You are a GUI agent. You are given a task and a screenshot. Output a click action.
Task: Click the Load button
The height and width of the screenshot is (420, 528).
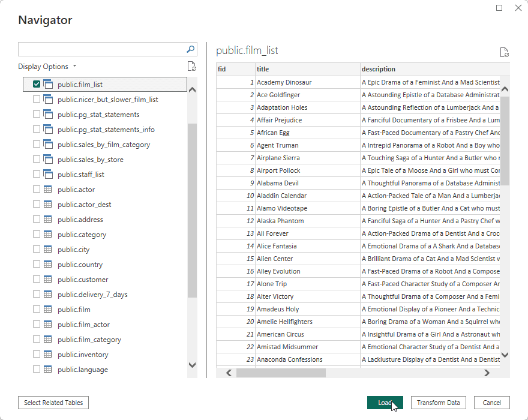pos(385,403)
